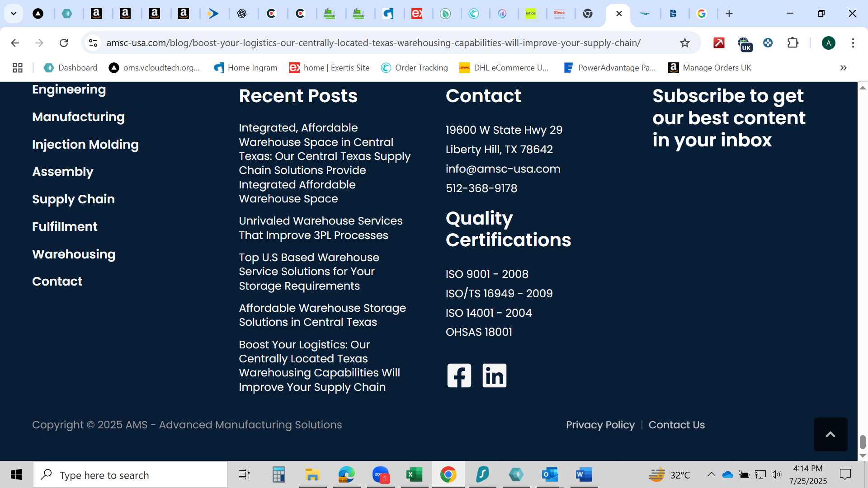Viewport: 868px width, 488px height.
Task: Open the Home Ingram bookmark
Action: (245, 68)
